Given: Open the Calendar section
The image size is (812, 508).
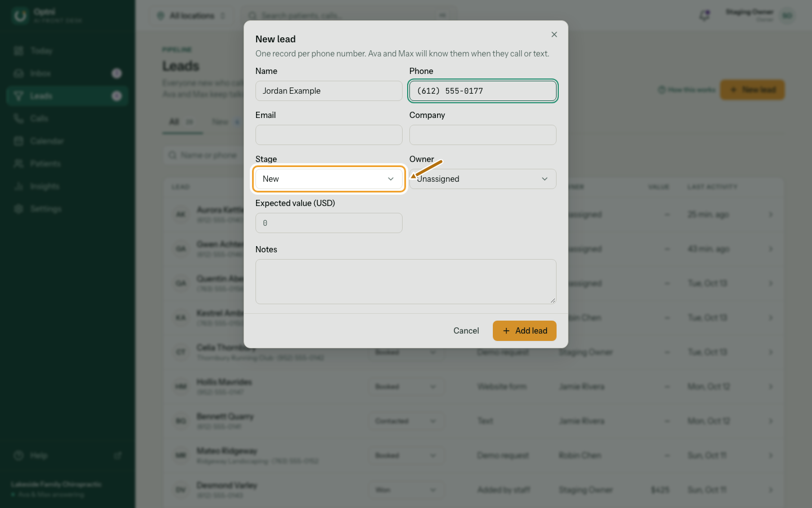Looking at the screenshot, I should [68, 141].
